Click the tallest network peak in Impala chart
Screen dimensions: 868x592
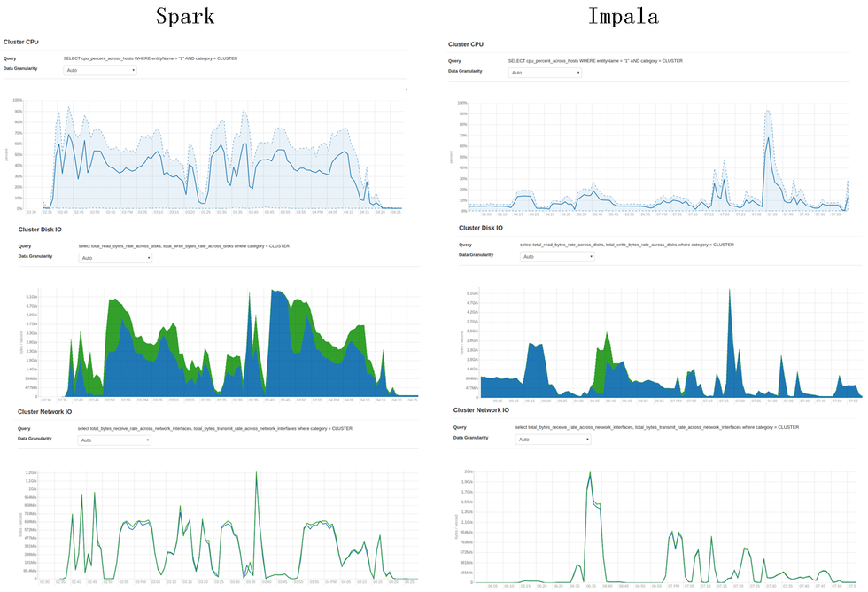590,473
